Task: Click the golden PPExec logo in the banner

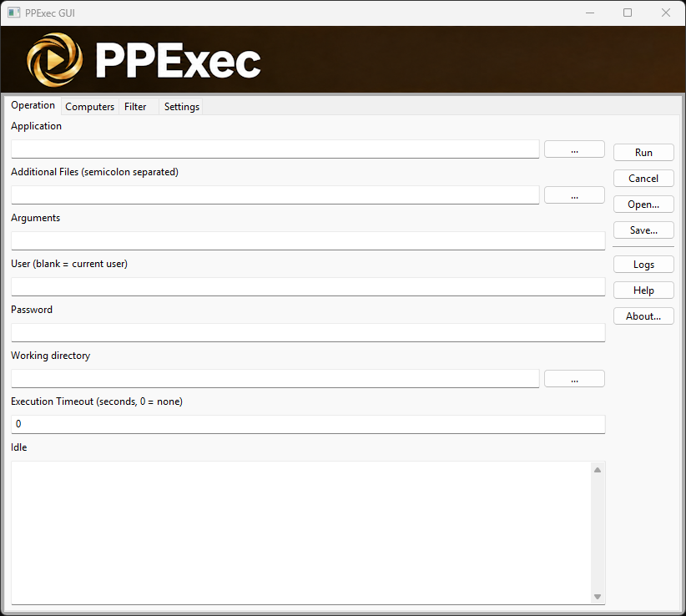Action: (x=55, y=59)
